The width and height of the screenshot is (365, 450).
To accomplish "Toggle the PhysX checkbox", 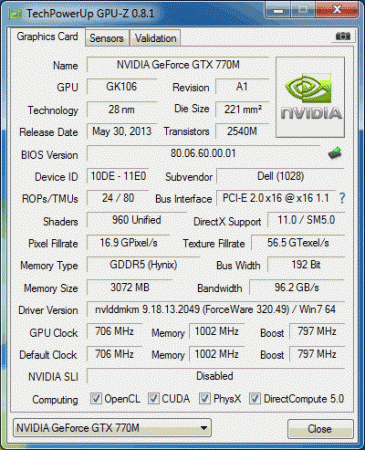I will [204, 398].
